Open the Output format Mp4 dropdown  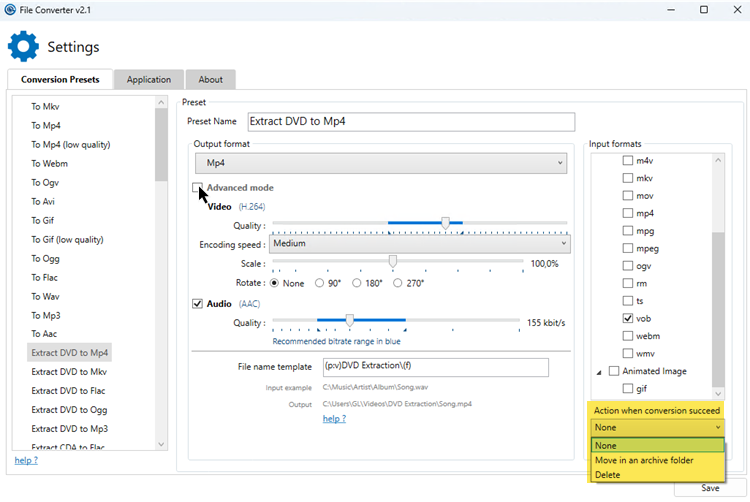pyautogui.click(x=381, y=162)
